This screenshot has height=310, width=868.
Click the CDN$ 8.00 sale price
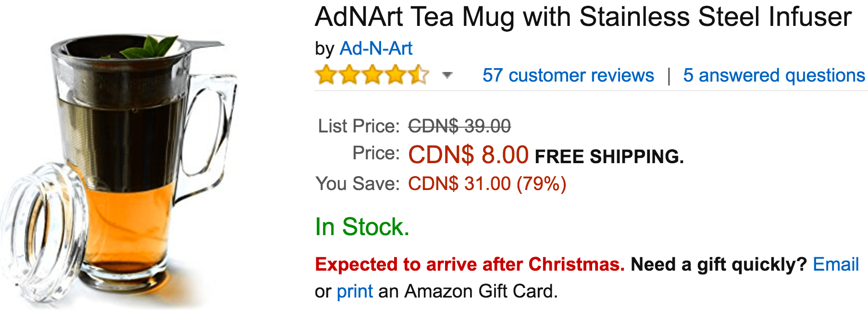click(469, 155)
